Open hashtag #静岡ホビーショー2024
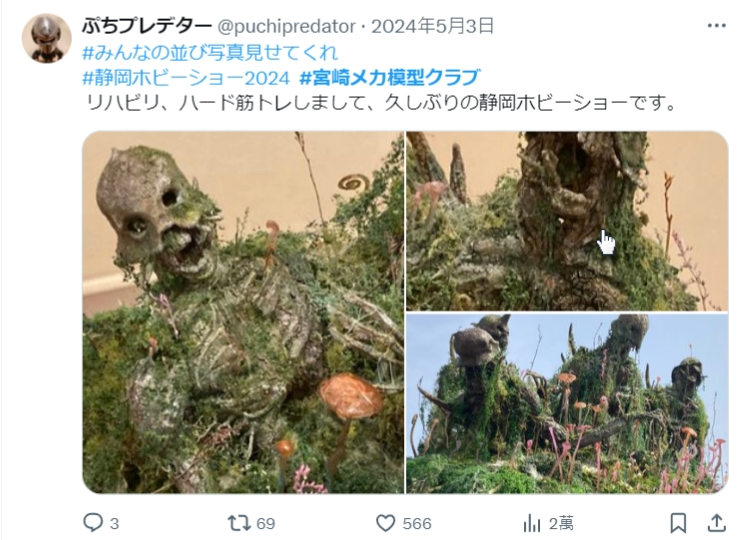 point(186,77)
